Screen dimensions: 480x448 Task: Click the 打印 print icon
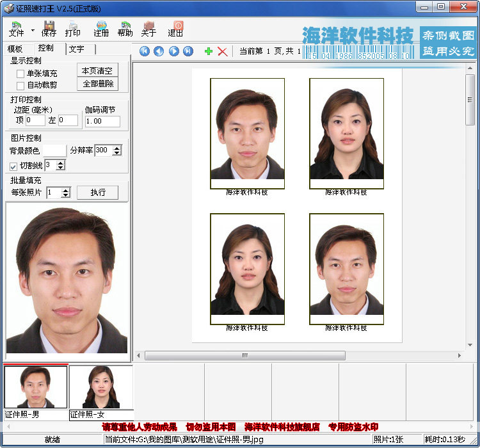pyautogui.click(x=72, y=29)
